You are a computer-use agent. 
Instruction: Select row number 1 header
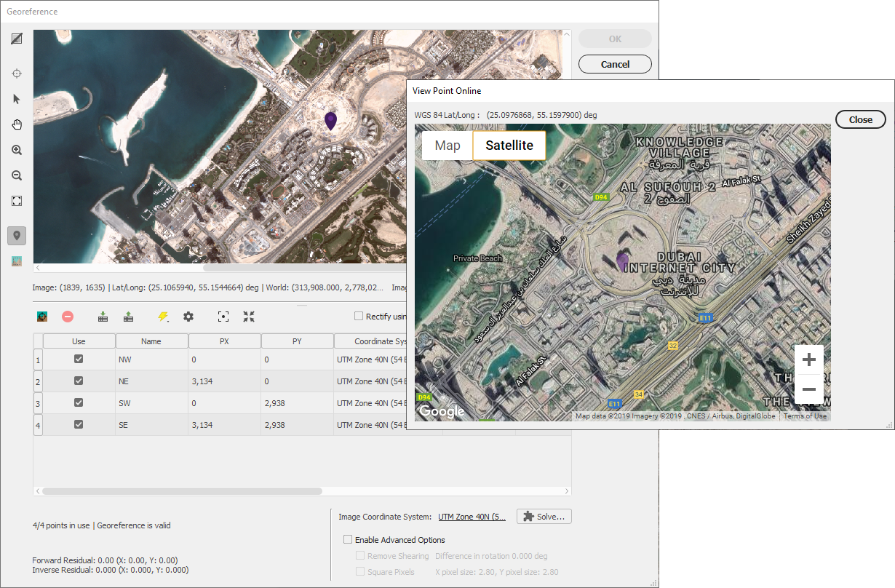38,359
